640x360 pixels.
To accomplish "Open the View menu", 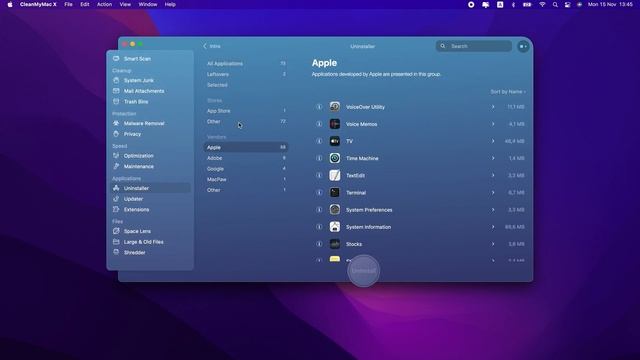I will tap(125, 4).
